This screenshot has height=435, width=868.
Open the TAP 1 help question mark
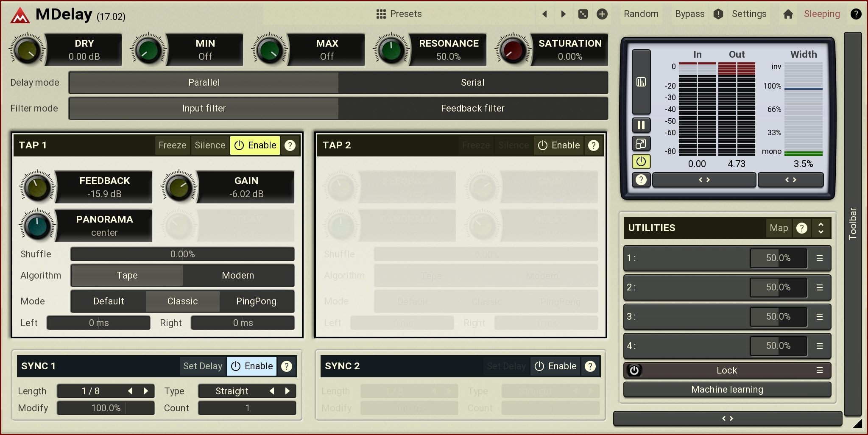point(290,145)
